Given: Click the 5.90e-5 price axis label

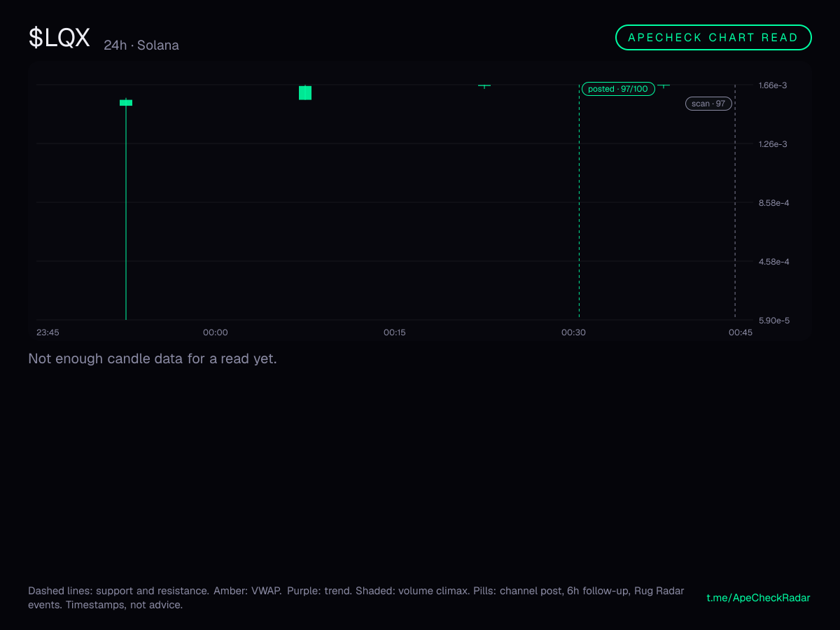Looking at the screenshot, I should click(x=773, y=321).
